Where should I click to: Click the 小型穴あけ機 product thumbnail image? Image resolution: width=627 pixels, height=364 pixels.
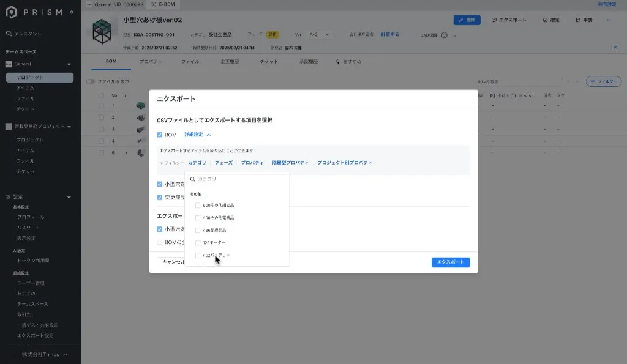tap(103, 32)
